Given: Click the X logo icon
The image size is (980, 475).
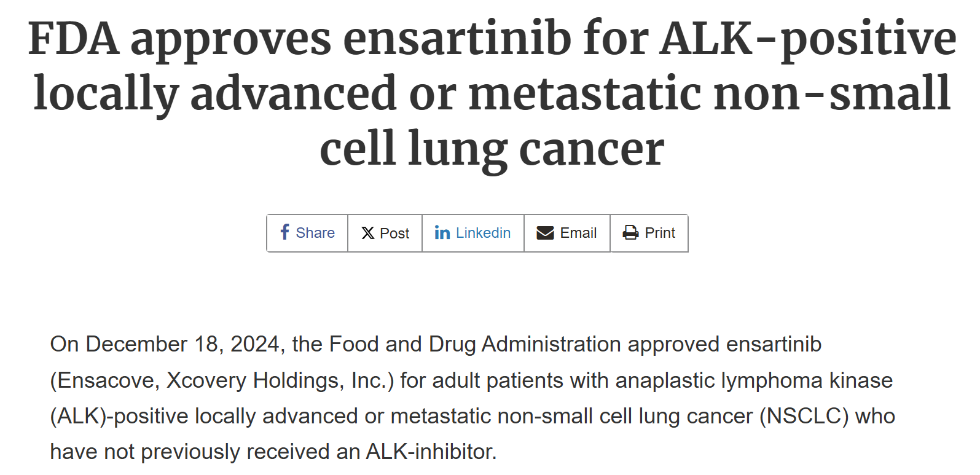Looking at the screenshot, I should pos(367,233).
